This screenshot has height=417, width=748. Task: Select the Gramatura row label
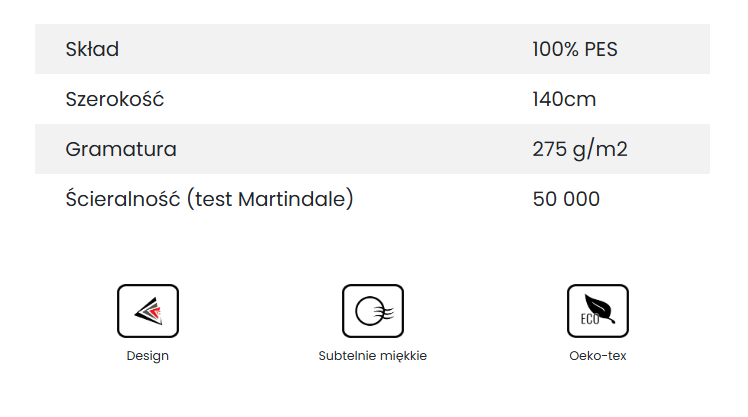(x=121, y=149)
